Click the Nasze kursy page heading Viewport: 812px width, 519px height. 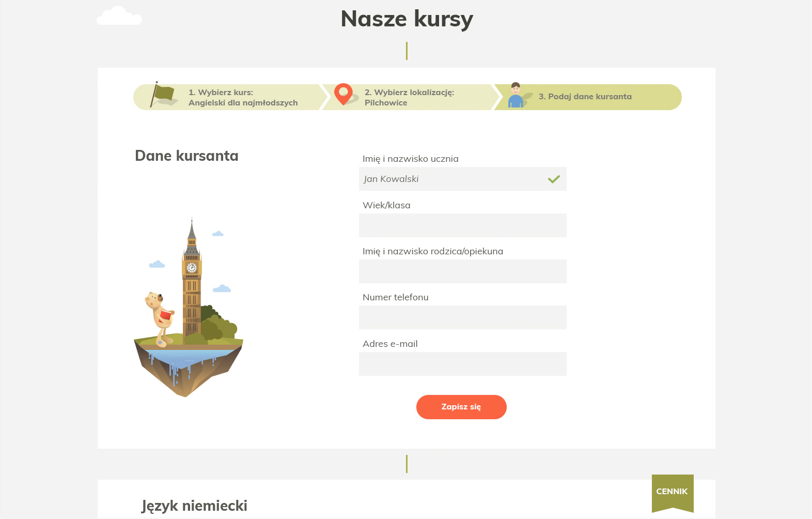(407, 19)
